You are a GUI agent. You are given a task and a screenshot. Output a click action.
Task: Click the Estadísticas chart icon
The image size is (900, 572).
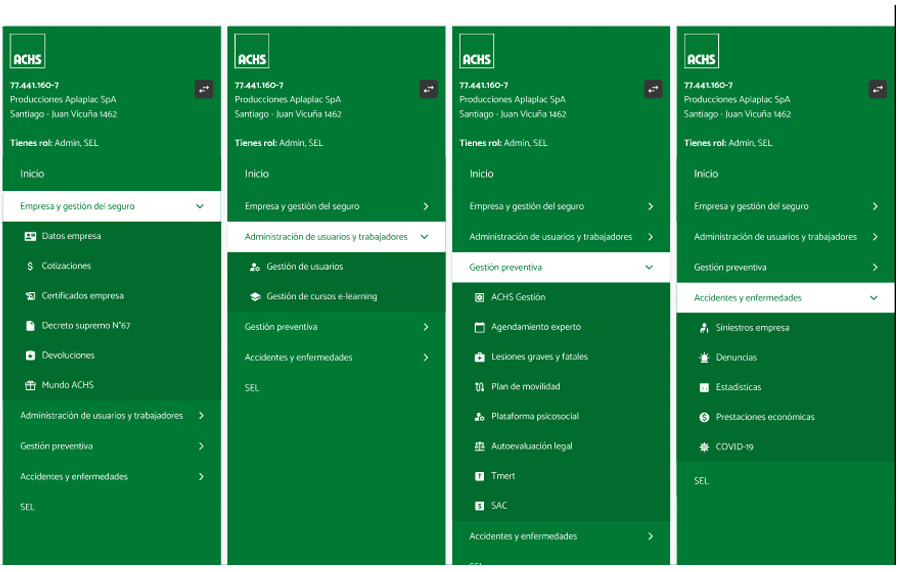pos(704,388)
